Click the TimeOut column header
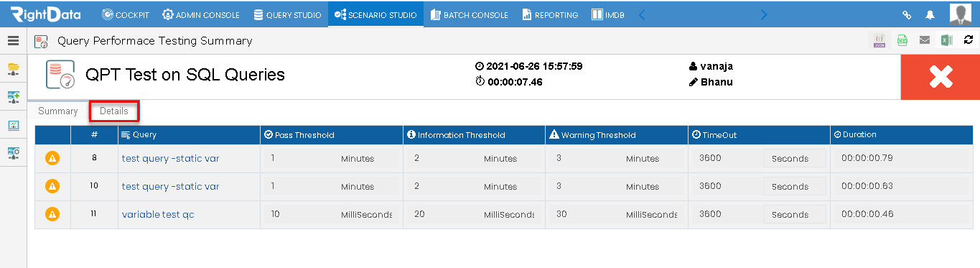The width and height of the screenshot is (980, 268). (x=759, y=134)
